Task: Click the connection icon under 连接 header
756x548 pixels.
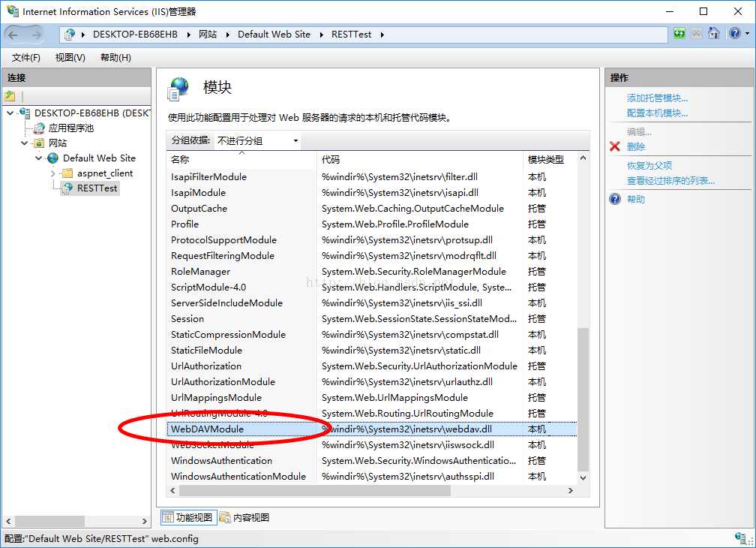Action: (x=10, y=96)
